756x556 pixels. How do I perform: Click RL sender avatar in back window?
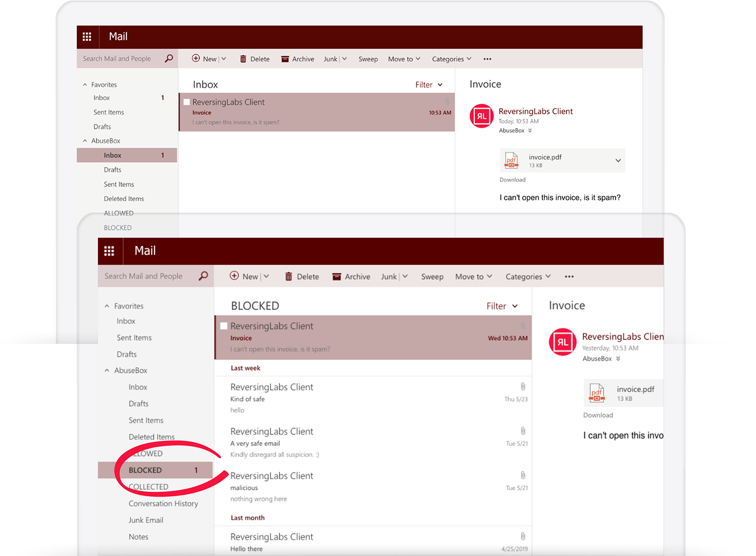coord(482,116)
